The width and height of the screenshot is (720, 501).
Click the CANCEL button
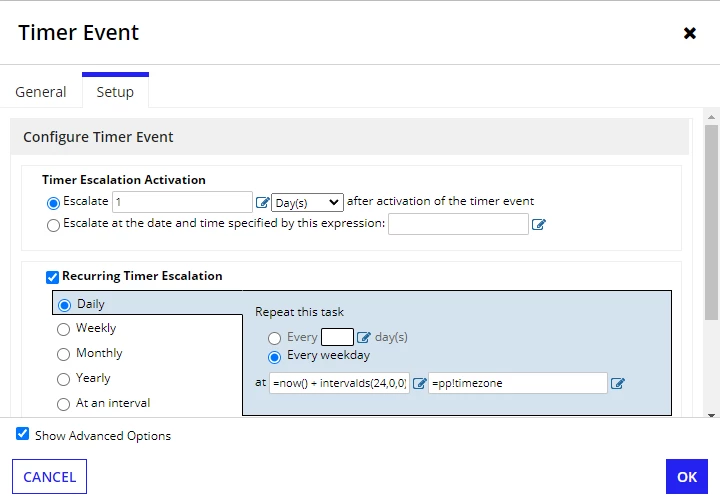[x=50, y=477]
